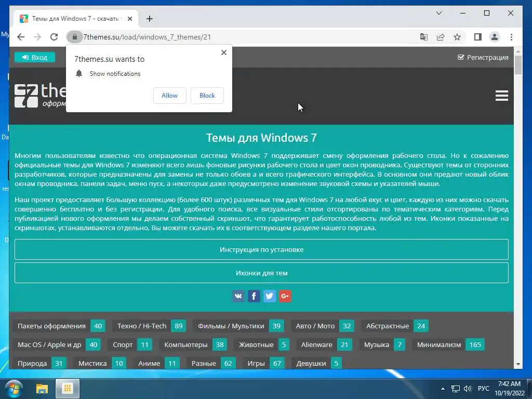Open the Chrome profile avatar
The image size is (532, 399).
495,37
